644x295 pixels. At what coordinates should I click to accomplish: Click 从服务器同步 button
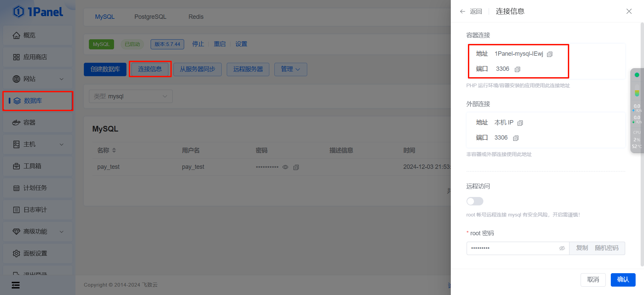[198, 69]
